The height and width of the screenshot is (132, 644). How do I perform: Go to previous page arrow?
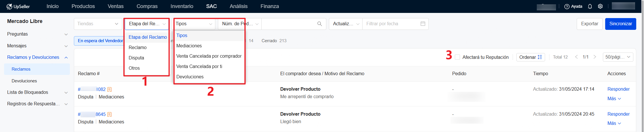click(x=576, y=57)
